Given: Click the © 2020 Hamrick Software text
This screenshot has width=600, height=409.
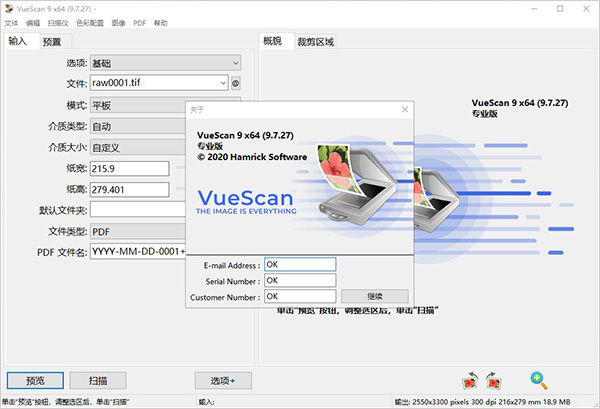Looking at the screenshot, I should coord(252,157).
